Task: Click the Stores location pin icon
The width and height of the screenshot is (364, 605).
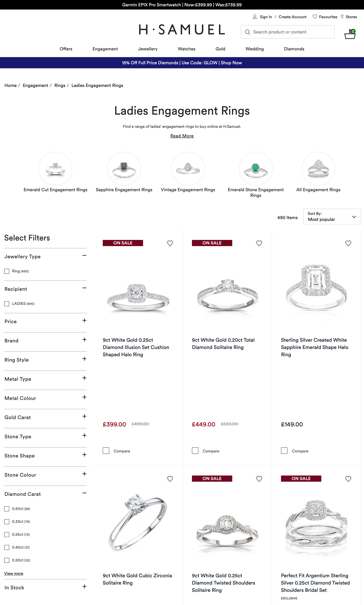Action: (342, 17)
